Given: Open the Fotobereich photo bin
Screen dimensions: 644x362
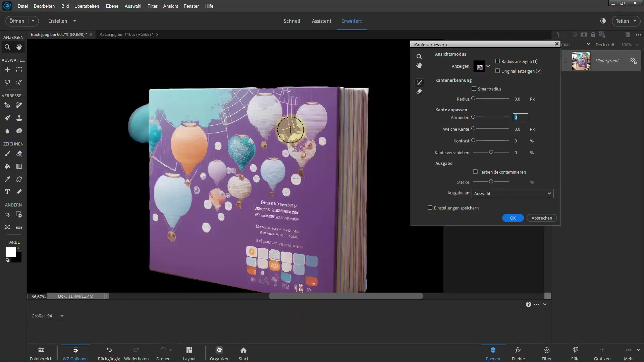Looking at the screenshot, I should [x=41, y=353].
